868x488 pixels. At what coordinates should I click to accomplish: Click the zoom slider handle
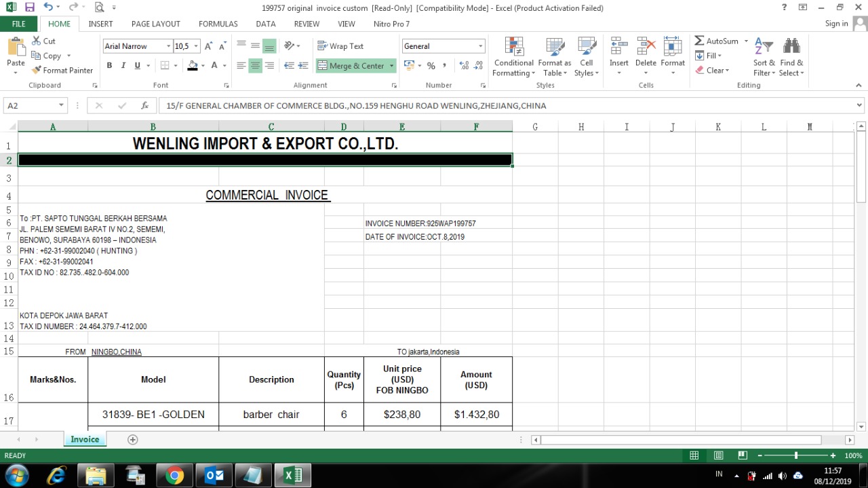tap(796, 455)
